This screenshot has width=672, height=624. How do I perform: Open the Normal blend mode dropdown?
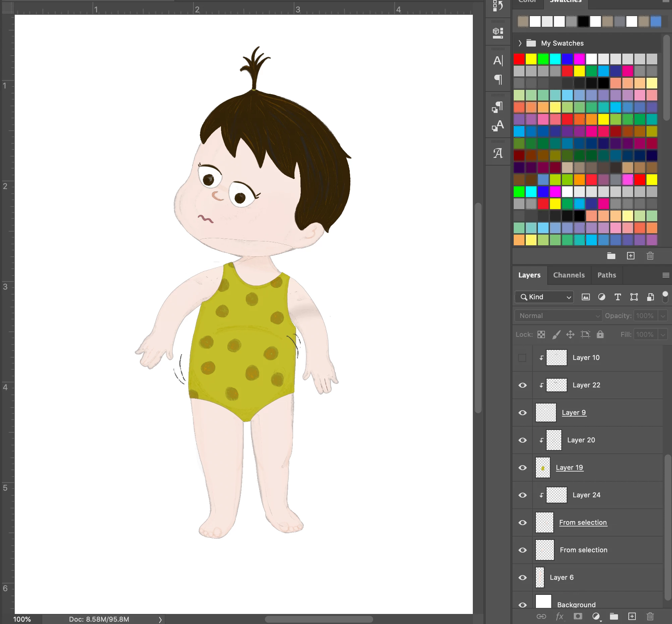558,316
